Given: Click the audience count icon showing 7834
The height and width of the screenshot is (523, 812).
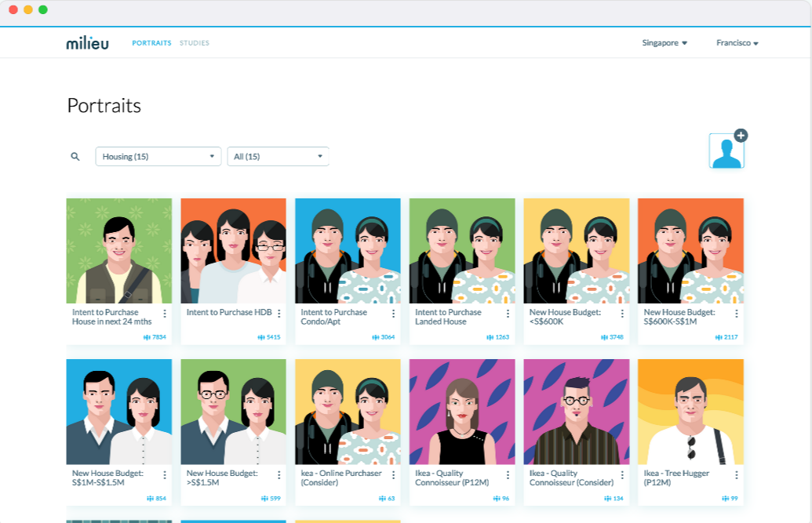Looking at the screenshot, I should click(146, 336).
